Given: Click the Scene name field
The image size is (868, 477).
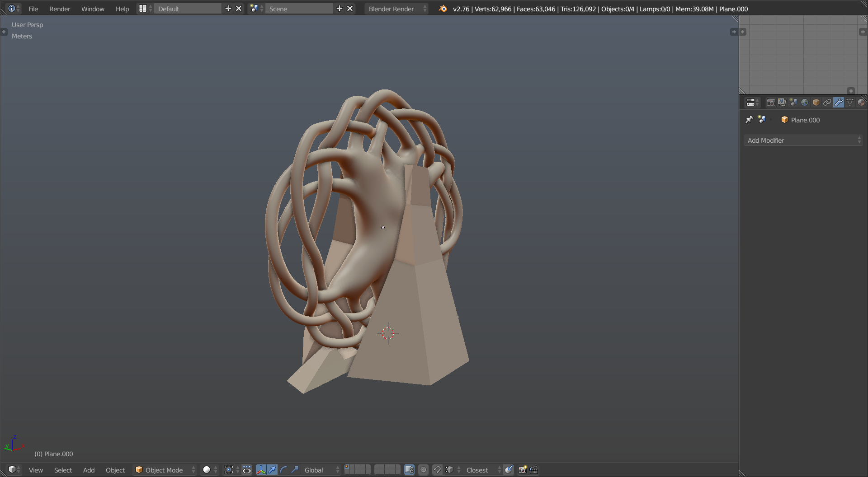Looking at the screenshot, I should click(299, 9).
